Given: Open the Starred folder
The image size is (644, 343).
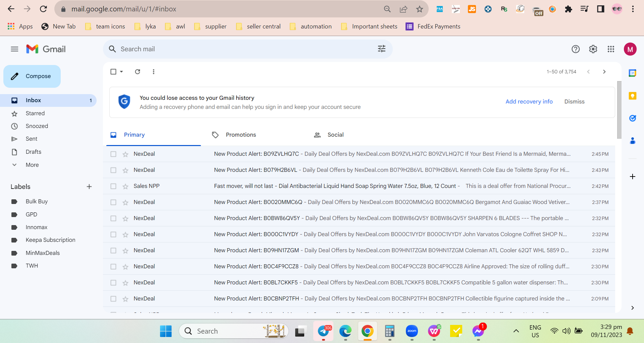Looking at the screenshot, I should click(48, 113).
